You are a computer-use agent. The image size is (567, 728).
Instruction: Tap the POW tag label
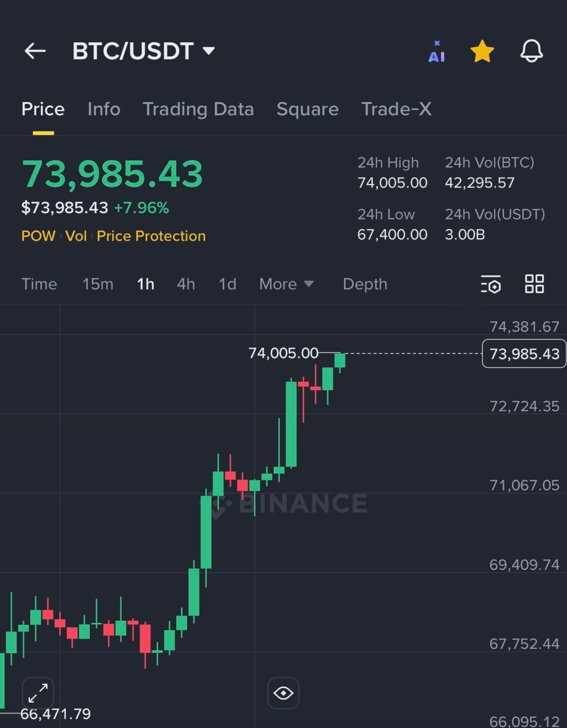[38, 236]
